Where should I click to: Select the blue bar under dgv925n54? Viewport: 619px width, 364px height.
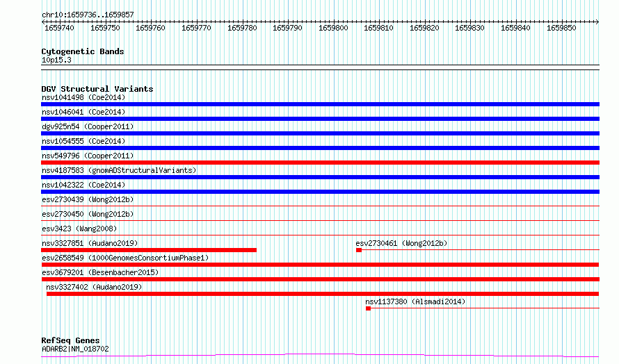point(320,133)
